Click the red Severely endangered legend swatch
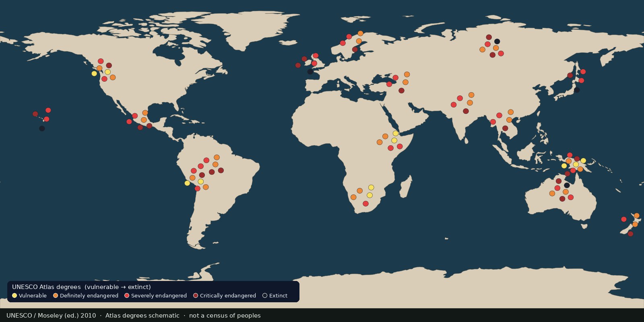This screenshot has width=644, height=322. click(x=127, y=295)
